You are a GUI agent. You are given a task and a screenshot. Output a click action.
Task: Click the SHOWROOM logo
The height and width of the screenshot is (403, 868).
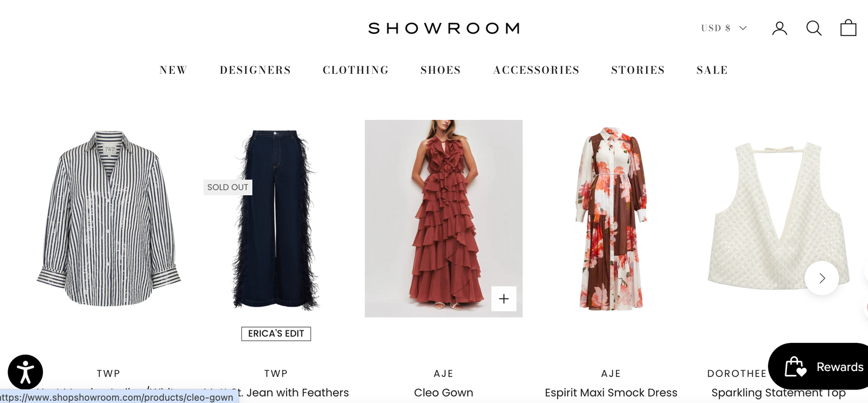pyautogui.click(x=444, y=28)
